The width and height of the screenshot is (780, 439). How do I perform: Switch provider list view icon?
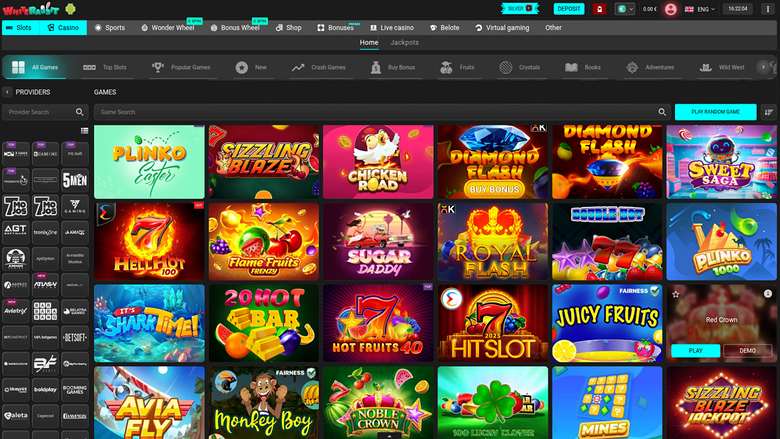coord(84,131)
